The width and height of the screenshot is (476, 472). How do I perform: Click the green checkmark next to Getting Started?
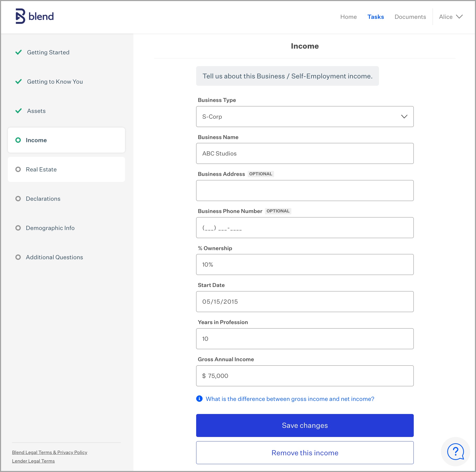pyautogui.click(x=19, y=52)
